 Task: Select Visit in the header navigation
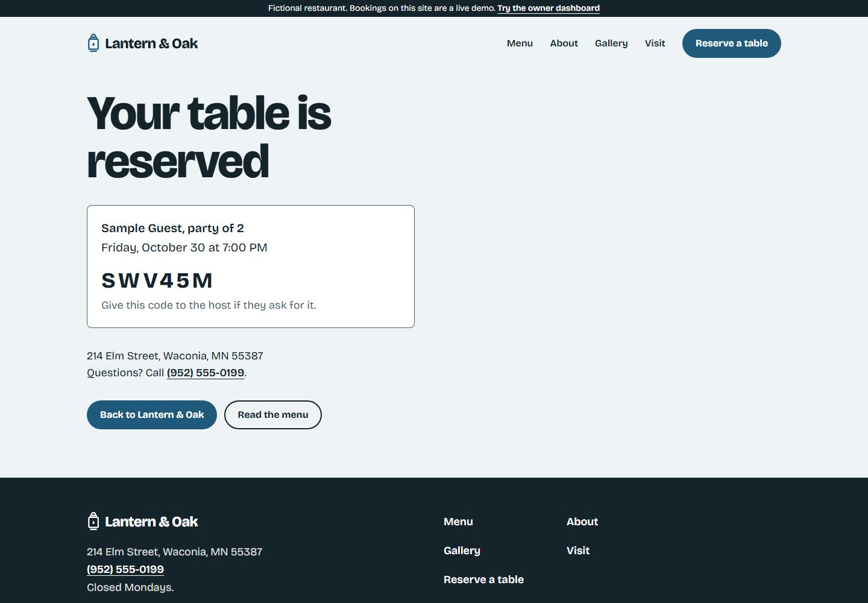coord(655,43)
